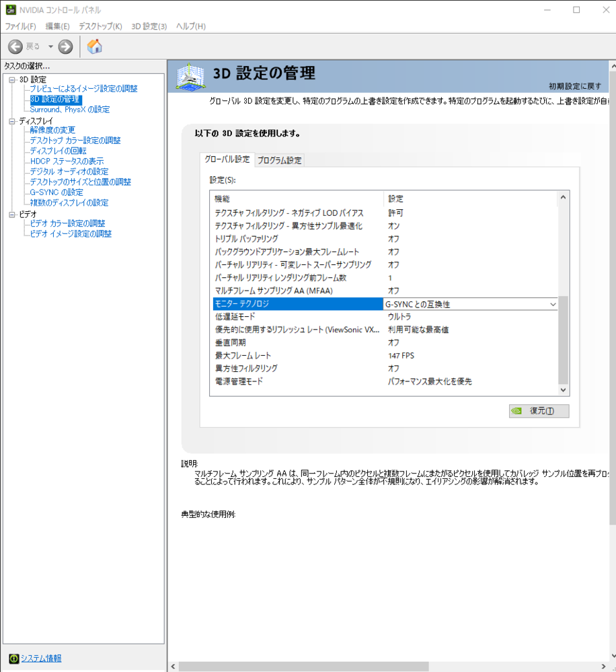Open the 3D 設定(3) menu
This screenshot has width=616, height=672.
coord(149,27)
